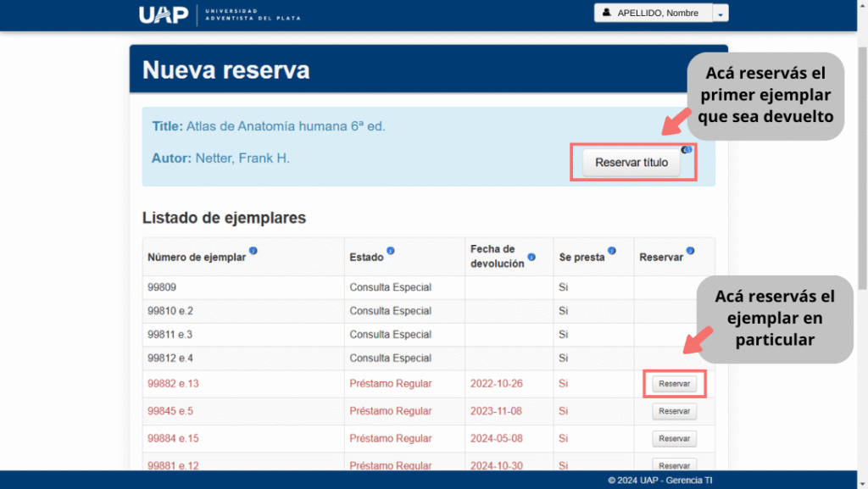Select the 99882 e.13 copy number
This screenshot has height=489, width=868.
tap(173, 384)
